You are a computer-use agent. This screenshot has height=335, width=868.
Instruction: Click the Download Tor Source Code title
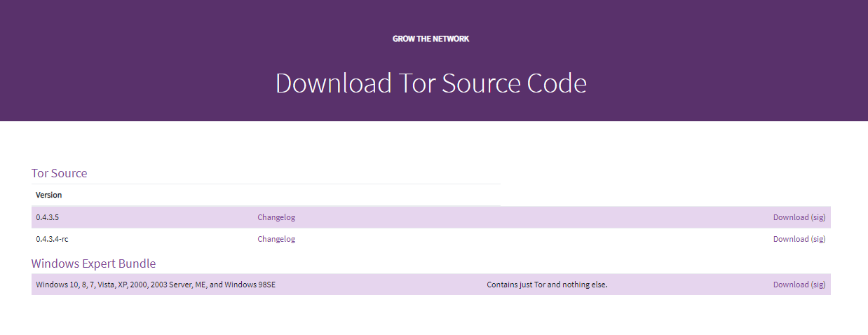pos(430,83)
